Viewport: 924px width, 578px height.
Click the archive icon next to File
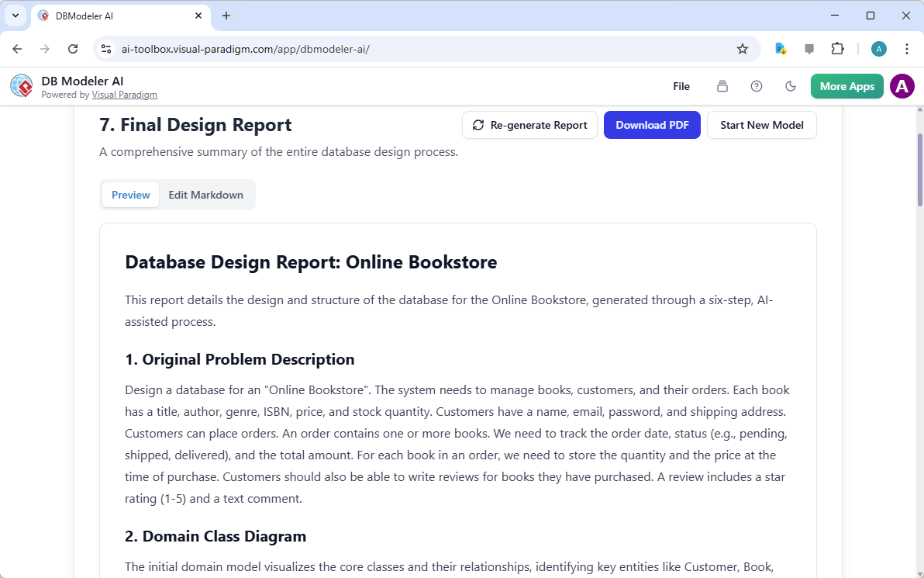pyautogui.click(x=722, y=86)
